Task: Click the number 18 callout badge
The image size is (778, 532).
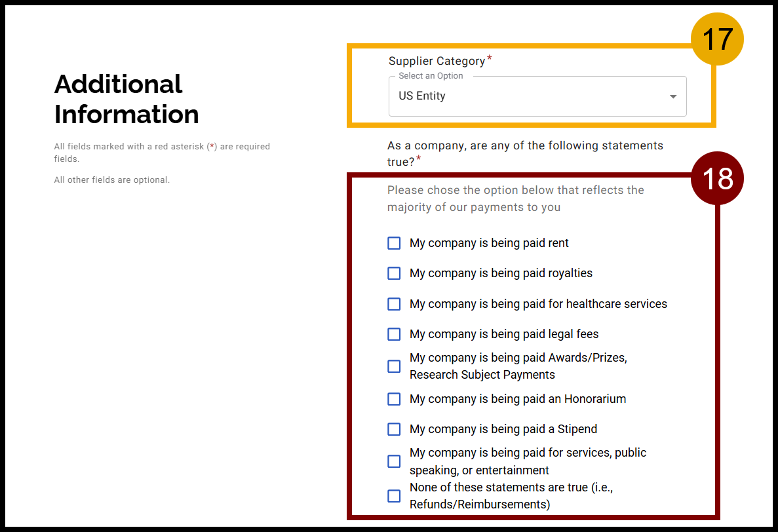Action: 717,178
